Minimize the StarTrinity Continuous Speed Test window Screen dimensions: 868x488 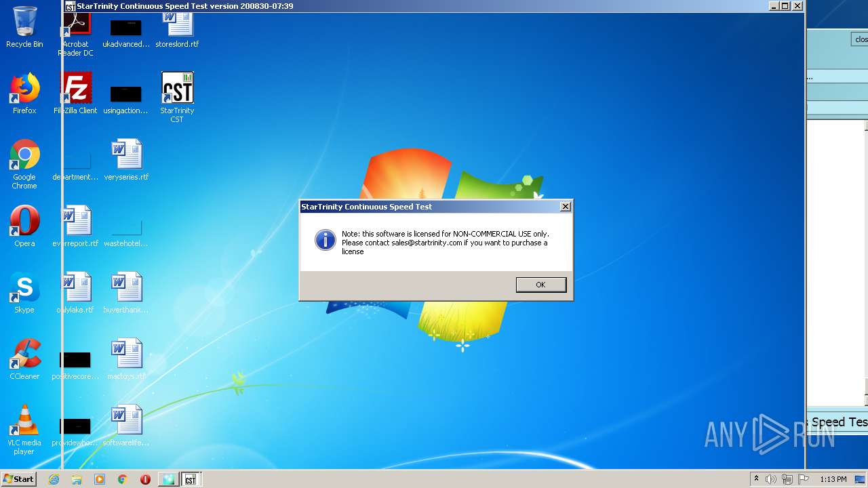(774, 6)
